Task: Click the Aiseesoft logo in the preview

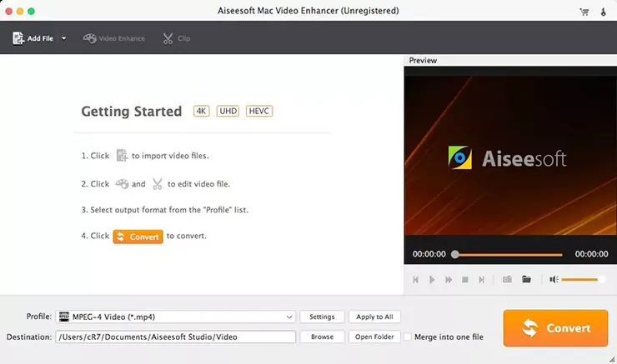Action: click(x=507, y=158)
